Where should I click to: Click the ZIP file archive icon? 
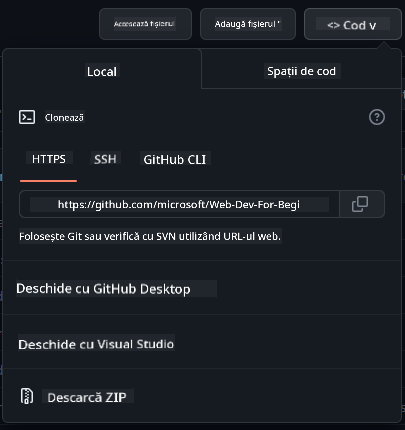[27, 396]
